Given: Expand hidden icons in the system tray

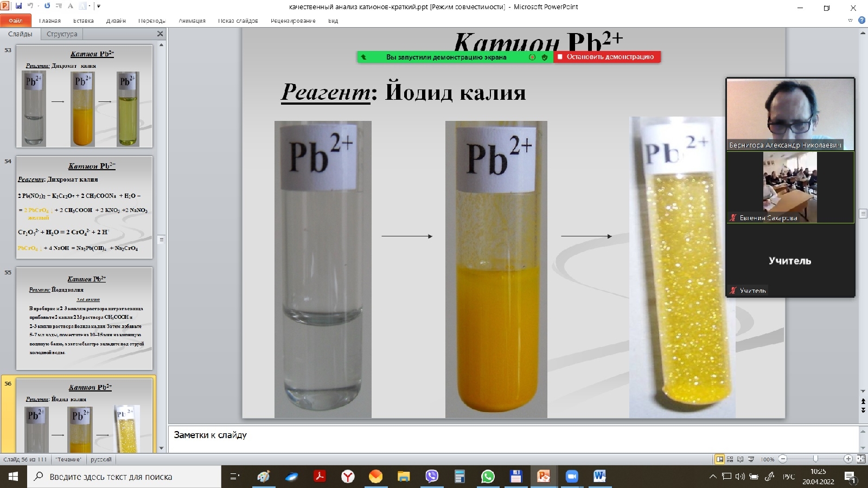Looking at the screenshot, I should click(713, 477).
